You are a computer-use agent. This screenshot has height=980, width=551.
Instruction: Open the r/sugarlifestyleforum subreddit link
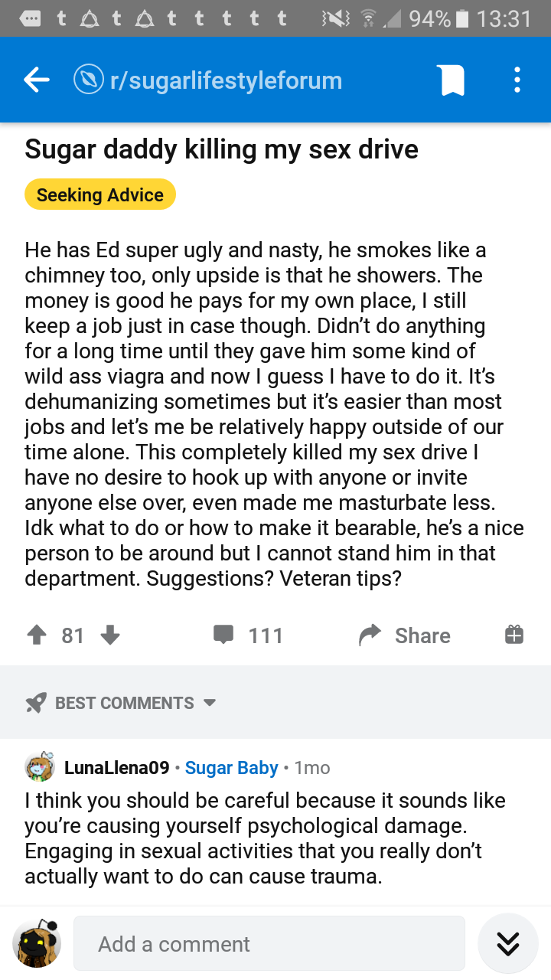click(226, 80)
